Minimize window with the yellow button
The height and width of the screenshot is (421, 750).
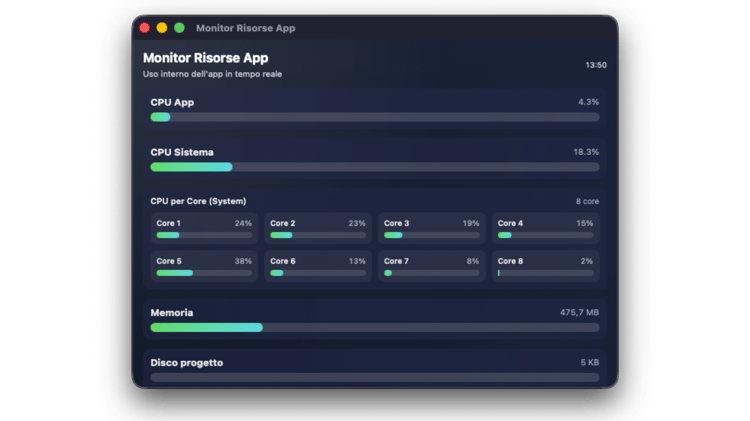pos(162,28)
